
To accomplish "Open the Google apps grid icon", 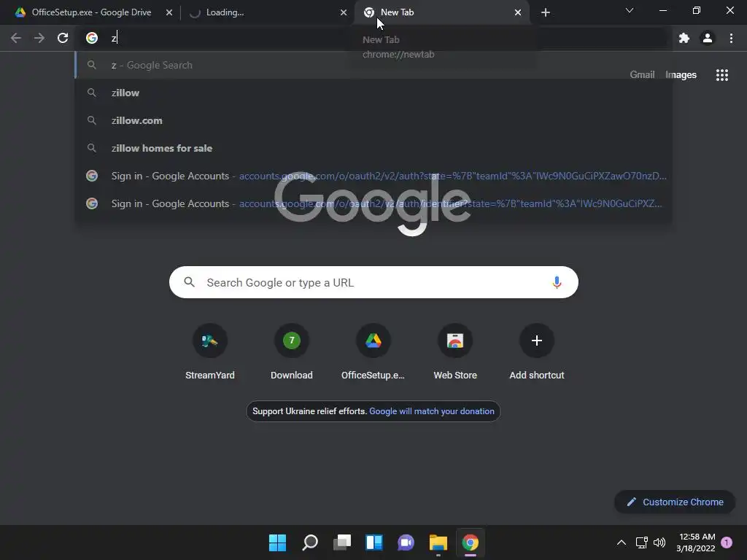I will (x=722, y=75).
